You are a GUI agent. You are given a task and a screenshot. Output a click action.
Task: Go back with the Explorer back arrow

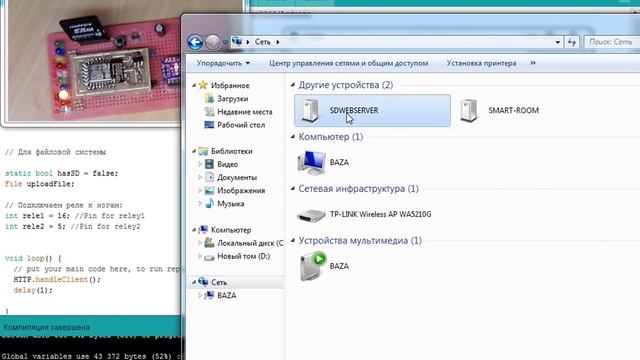[x=195, y=42]
